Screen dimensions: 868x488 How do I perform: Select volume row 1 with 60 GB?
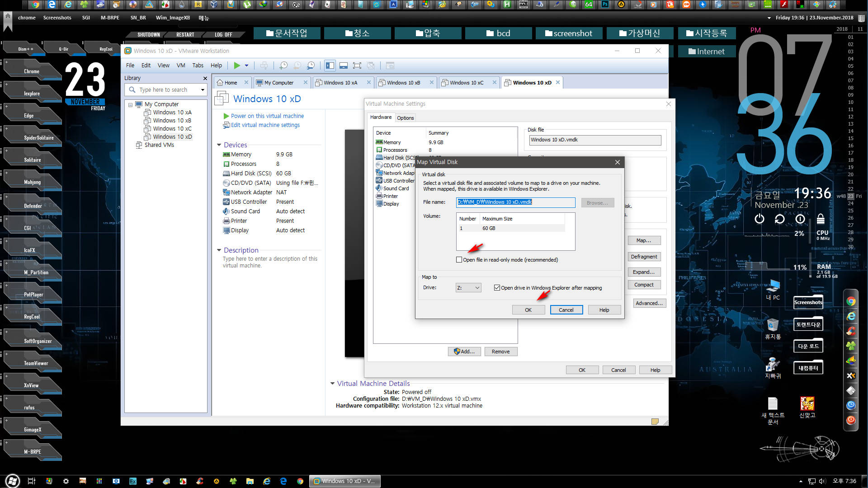coord(511,228)
